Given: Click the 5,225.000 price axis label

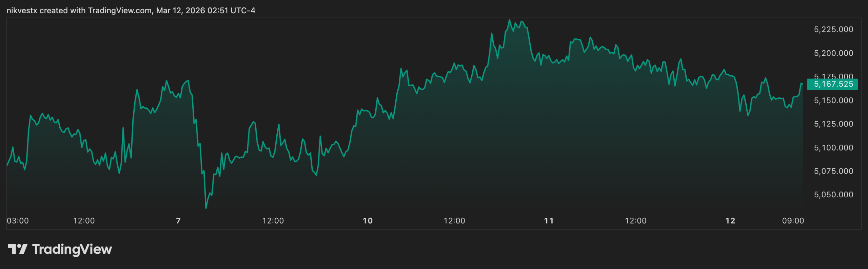Looking at the screenshot, I should (833, 30).
